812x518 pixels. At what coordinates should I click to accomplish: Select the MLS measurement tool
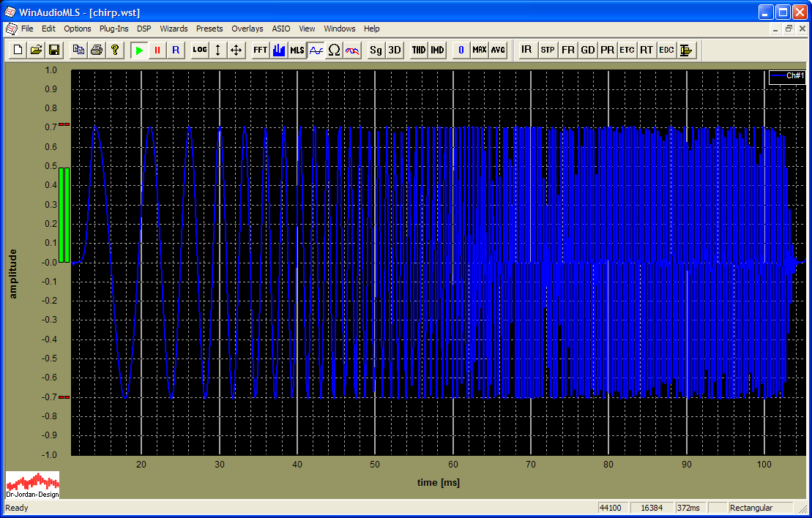pyautogui.click(x=297, y=50)
